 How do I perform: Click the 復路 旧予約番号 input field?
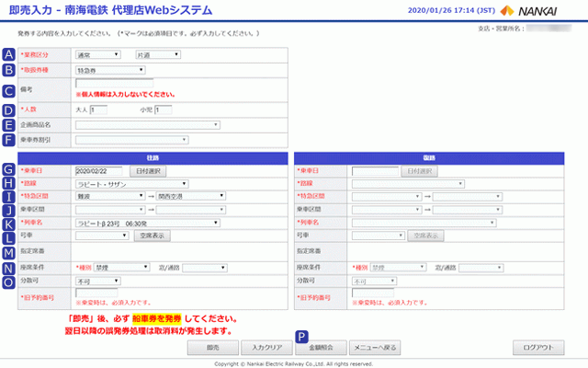[x=373, y=293]
